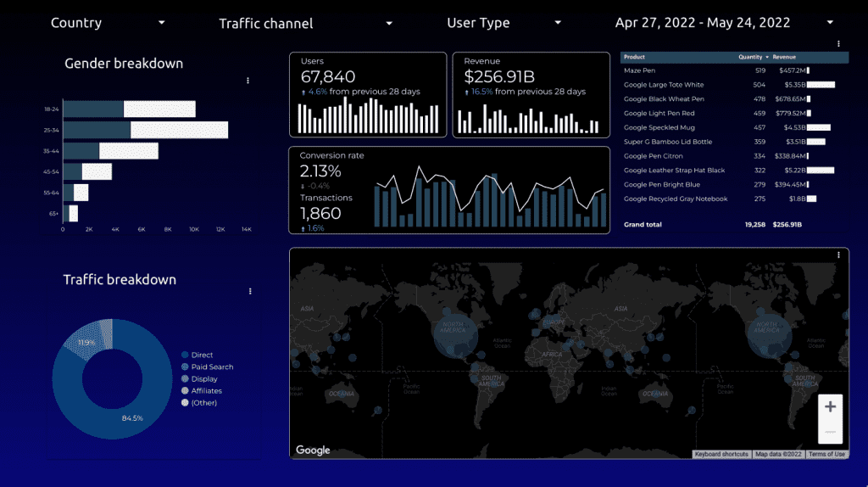
Task: Click the product table's three-dot menu
Action: (x=838, y=43)
